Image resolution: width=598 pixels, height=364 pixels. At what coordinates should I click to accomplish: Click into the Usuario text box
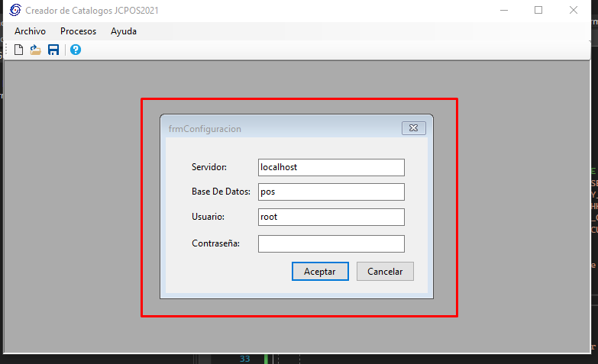(x=331, y=217)
